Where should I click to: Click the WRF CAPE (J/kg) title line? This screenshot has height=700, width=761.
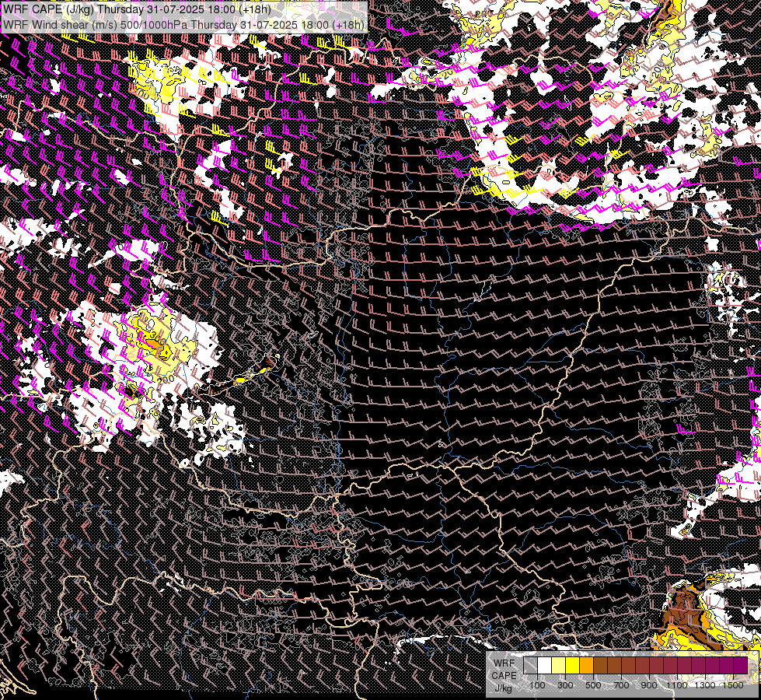137,9
